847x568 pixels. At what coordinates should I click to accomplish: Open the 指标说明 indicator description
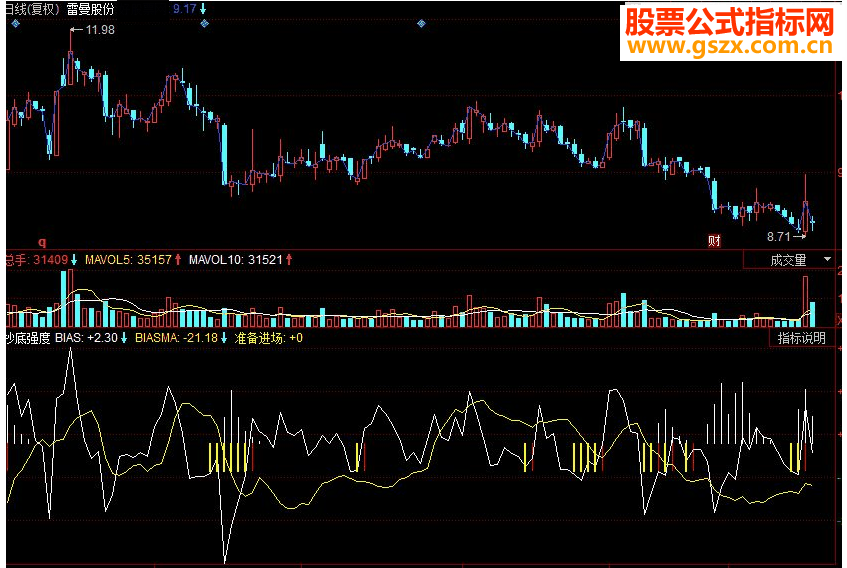(802, 338)
